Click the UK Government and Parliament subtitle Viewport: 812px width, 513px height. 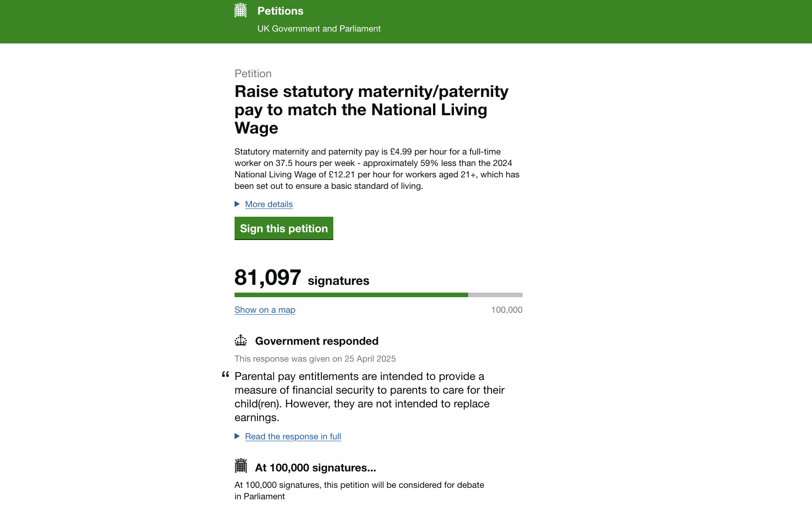click(319, 29)
